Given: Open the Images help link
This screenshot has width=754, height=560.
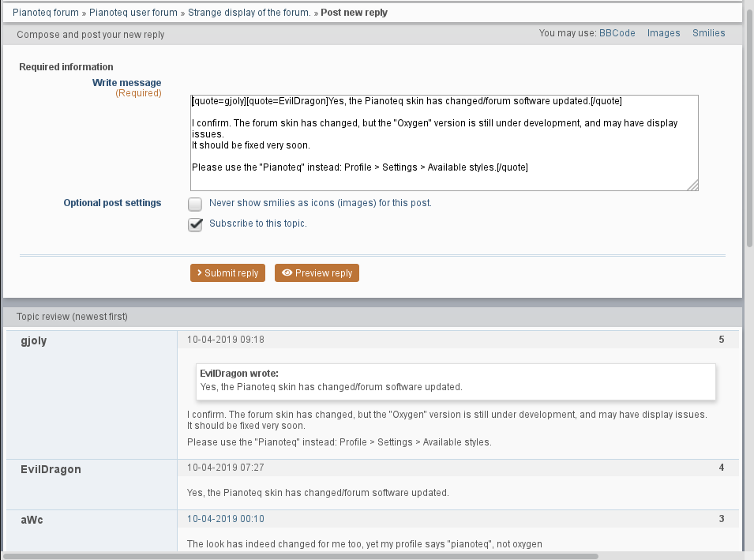Looking at the screenshot, I should tap(663, 33).
